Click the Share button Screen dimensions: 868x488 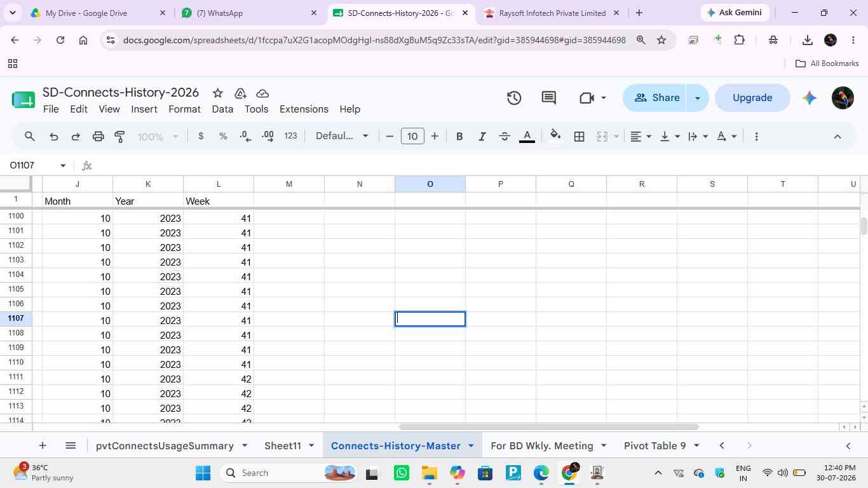(656, 98)
